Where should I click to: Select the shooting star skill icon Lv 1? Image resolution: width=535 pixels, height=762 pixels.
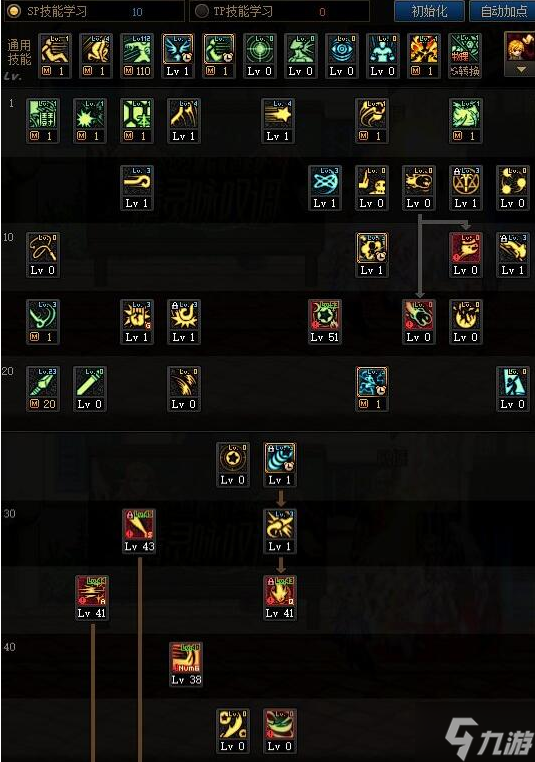click(278, 121)
